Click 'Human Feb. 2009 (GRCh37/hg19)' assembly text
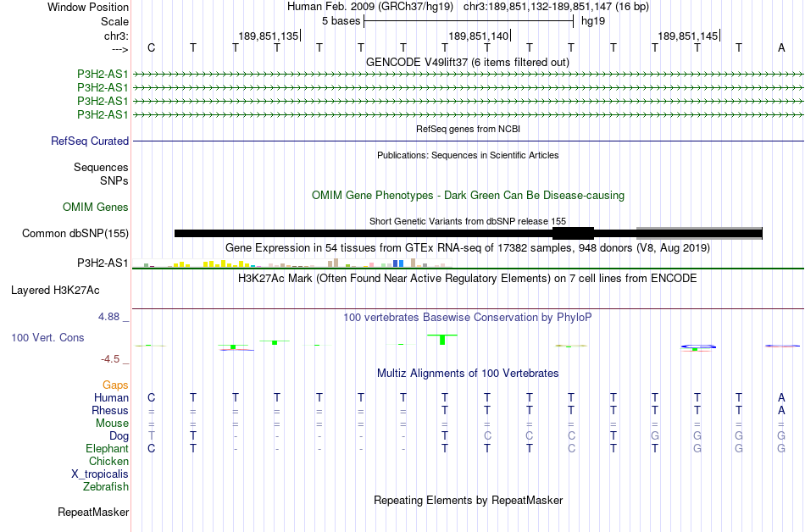This screenshot has height=532, width=805. coord(370,7)
